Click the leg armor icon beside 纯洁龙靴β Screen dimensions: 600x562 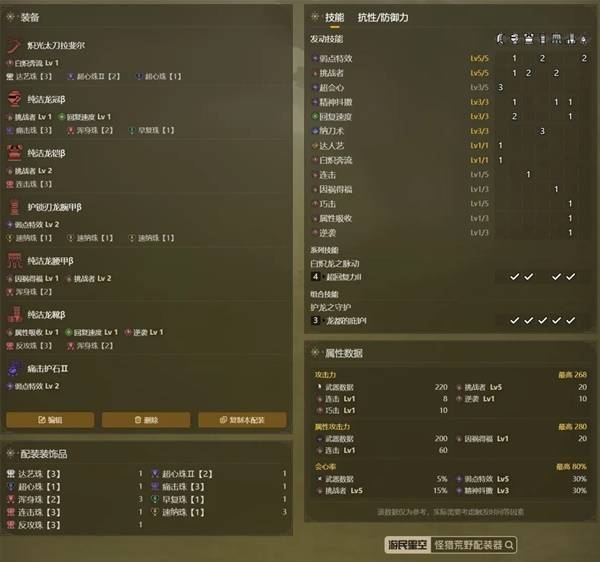[14, 314]
